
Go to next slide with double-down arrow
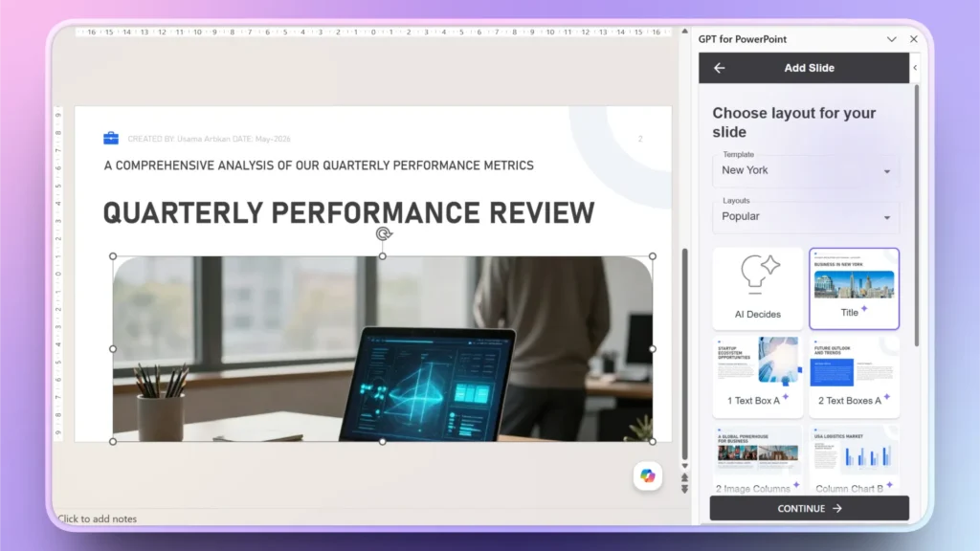coord(685,489)
